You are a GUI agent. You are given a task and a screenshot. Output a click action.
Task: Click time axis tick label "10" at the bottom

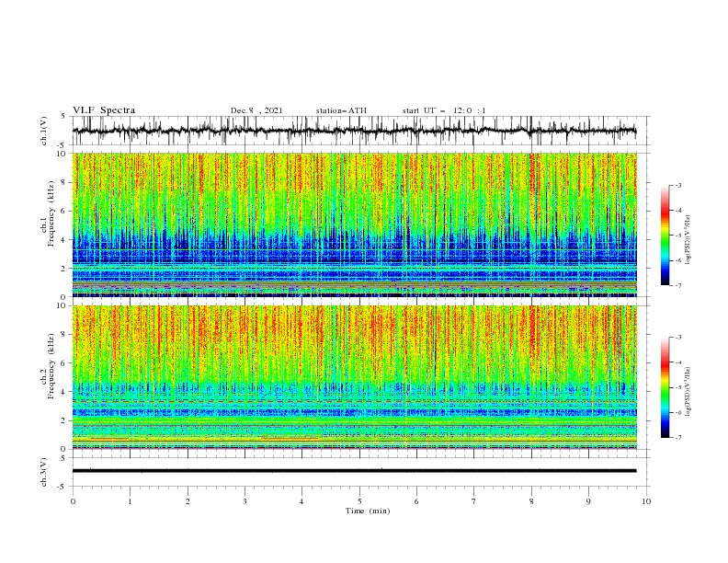pyautogui.click(x=646, y=501)
